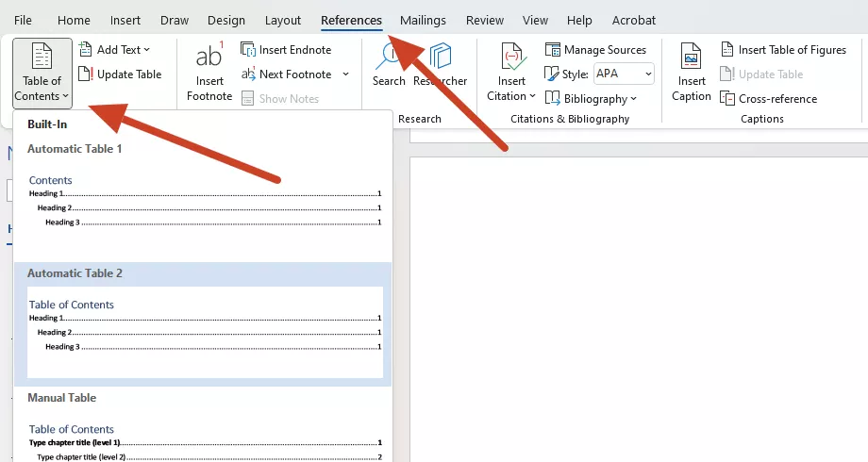Click the Manage Sources icon
This screenshot has height=462, width=868.
pyautogui.click(x=553, y=50)
